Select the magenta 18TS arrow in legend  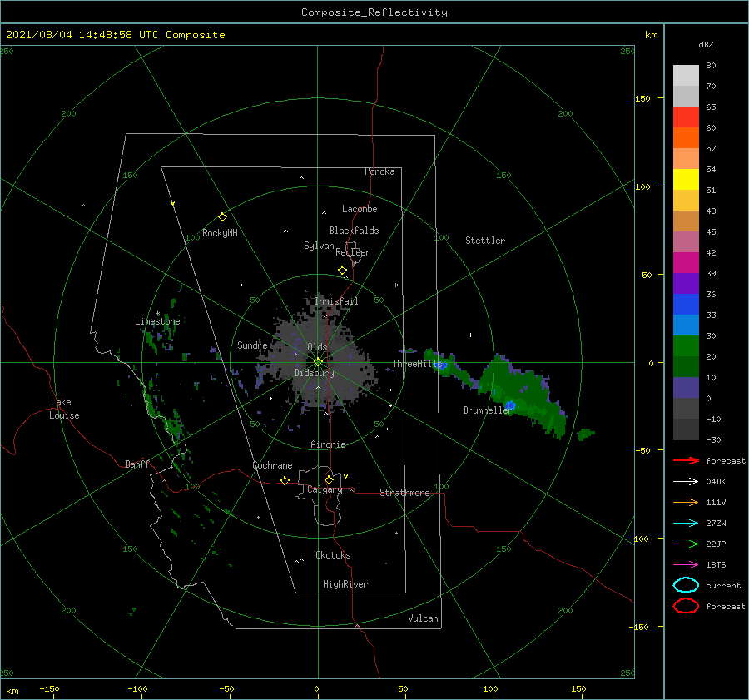coord(686,565)
